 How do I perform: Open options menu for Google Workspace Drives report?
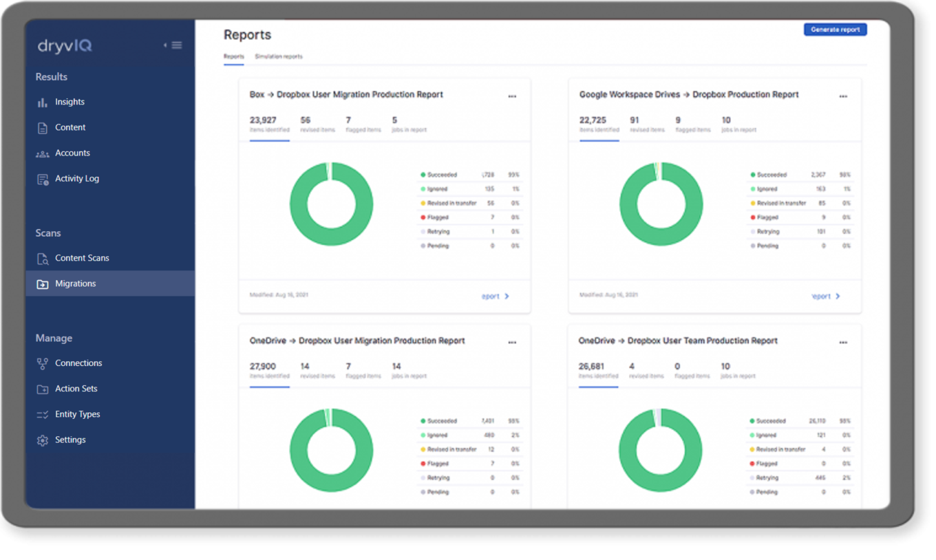tap(843, 96)
